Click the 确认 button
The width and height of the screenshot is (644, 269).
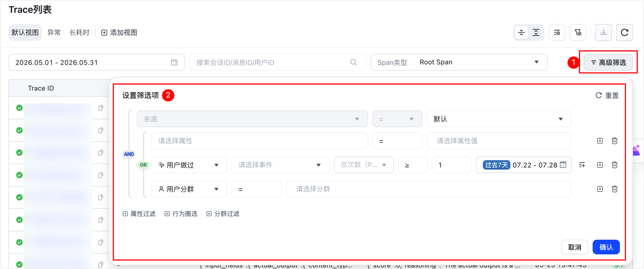tap(606, 247)
